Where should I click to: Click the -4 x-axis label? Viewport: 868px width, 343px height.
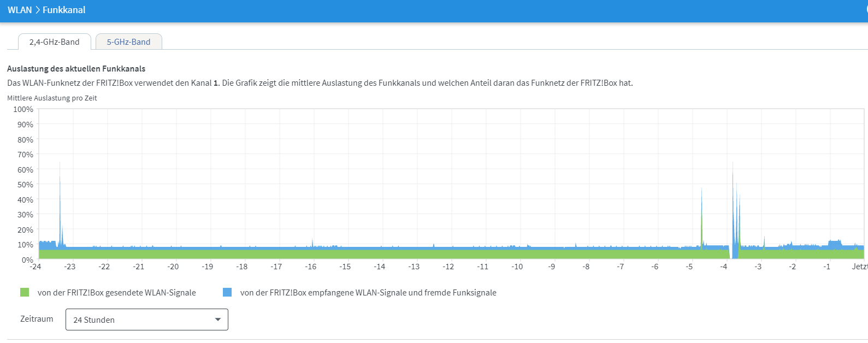[724, 267]
